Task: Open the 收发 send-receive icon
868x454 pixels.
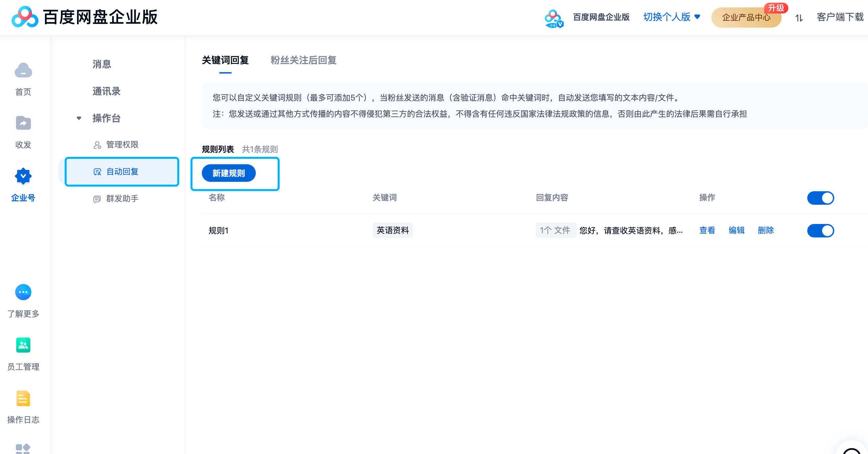Action: point(23,123)
